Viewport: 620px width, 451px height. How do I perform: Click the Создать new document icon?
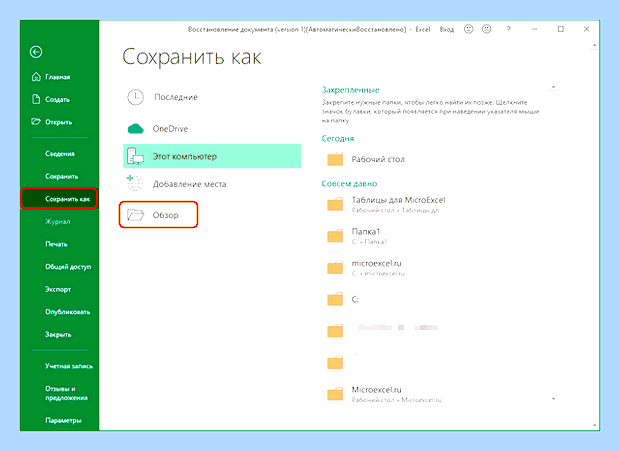(x=36, y=99)
